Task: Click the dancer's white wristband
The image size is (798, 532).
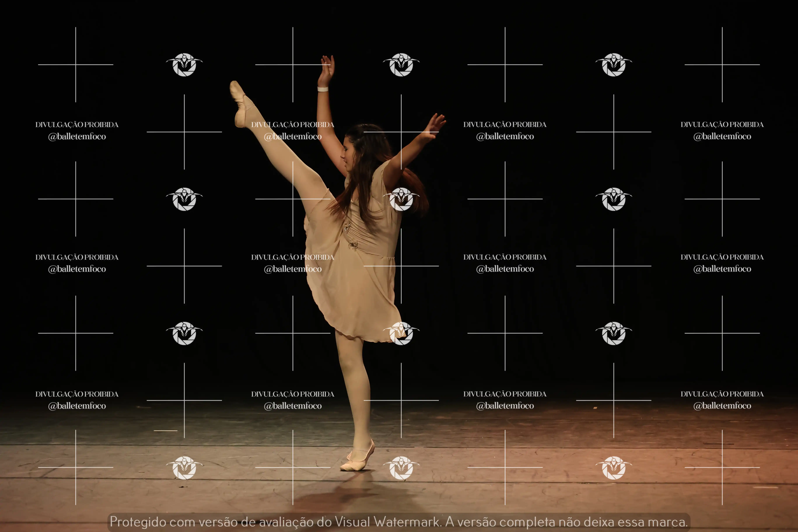Action: coord(323,89)
